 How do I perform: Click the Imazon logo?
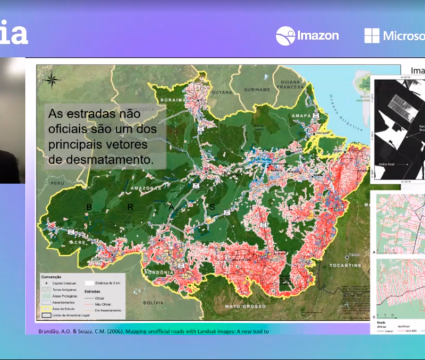click(x=307, y=36)
